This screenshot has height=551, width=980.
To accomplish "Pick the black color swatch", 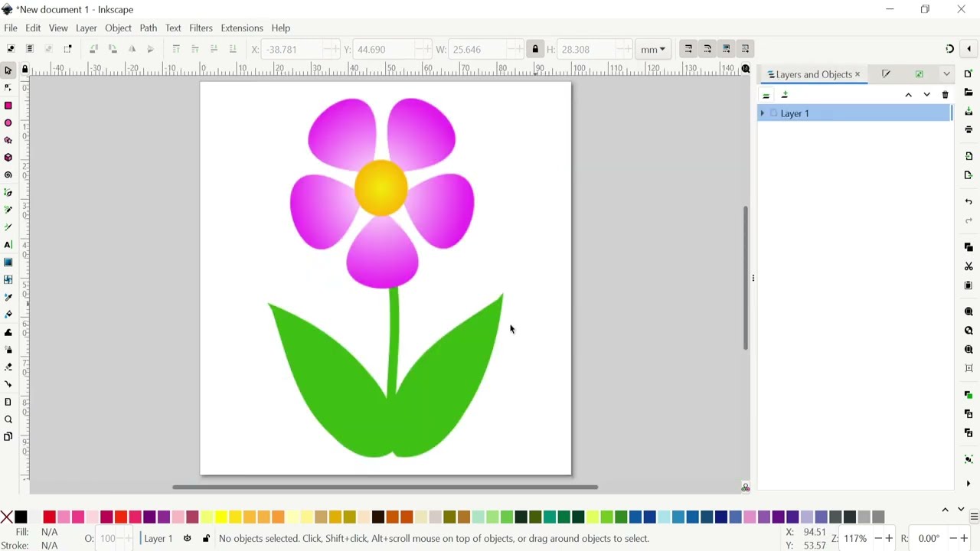I will coord(21,517).
